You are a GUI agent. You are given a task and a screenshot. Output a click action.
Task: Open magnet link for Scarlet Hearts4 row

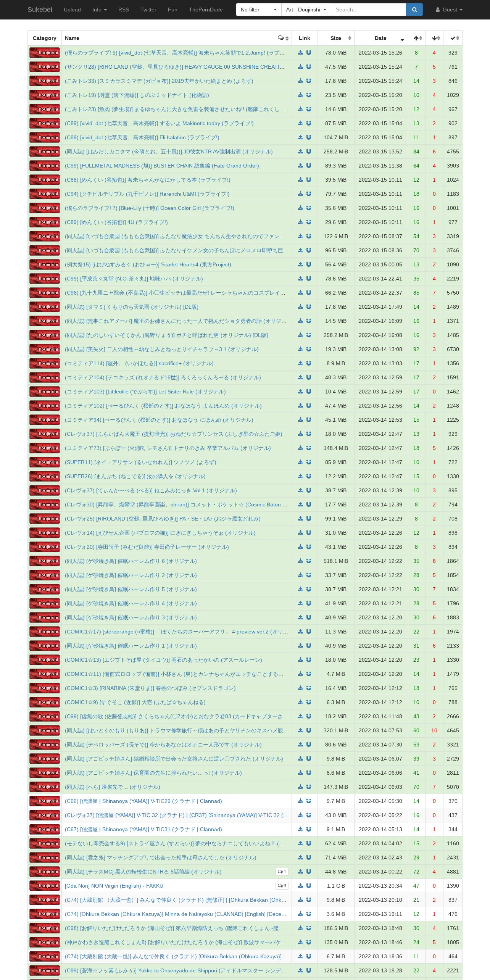[309, 264]
